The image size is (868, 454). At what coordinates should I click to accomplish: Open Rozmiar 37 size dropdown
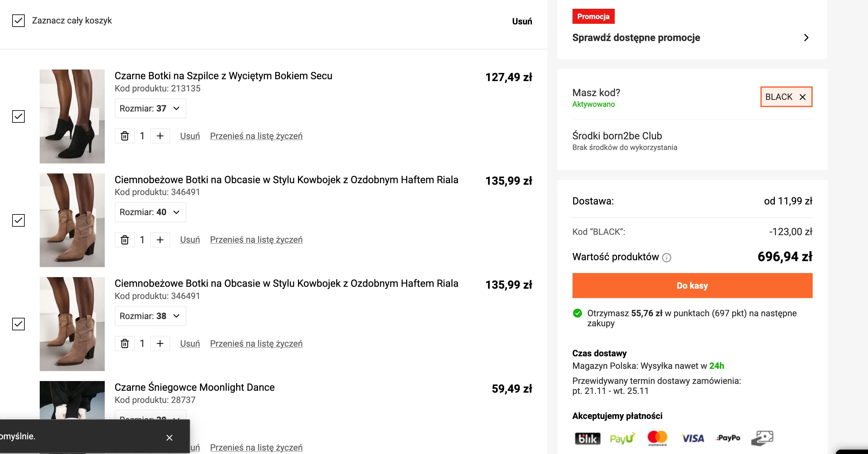tap(150, 108)
